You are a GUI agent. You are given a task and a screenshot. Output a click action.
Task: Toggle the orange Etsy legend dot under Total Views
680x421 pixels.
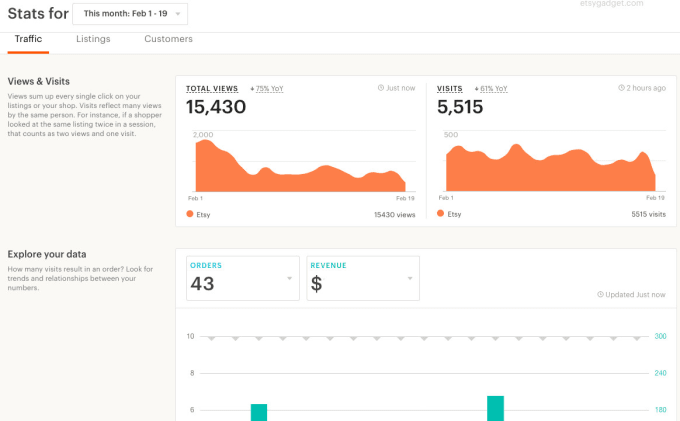pyautogui.click(x=190, y=214)
